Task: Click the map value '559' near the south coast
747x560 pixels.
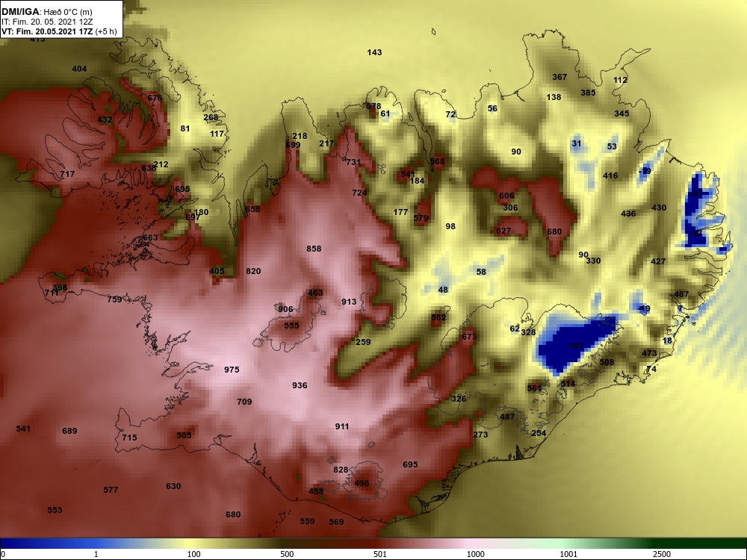Action: (307, 521)
